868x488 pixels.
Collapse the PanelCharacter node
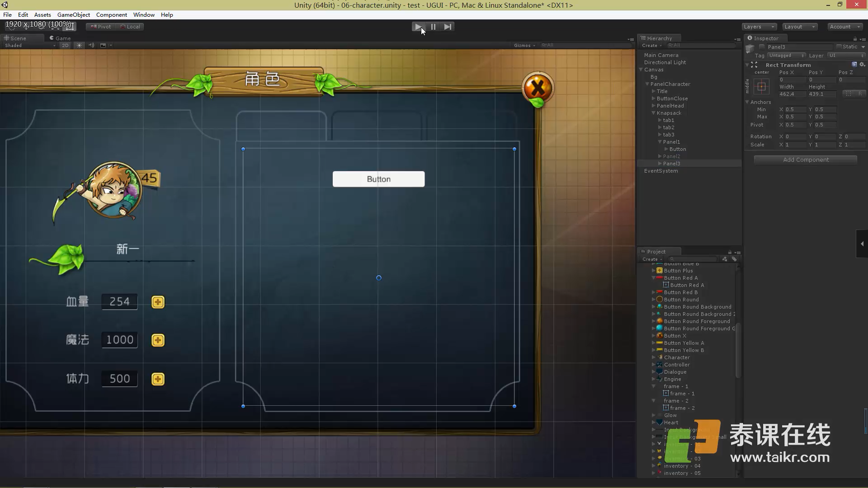(647, 84)
